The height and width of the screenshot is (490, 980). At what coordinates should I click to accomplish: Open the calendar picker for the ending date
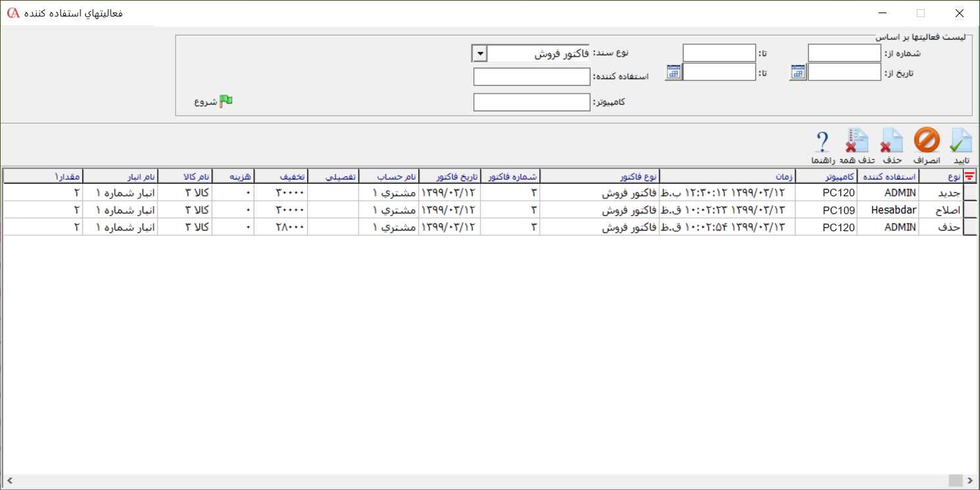coord(674,72)
